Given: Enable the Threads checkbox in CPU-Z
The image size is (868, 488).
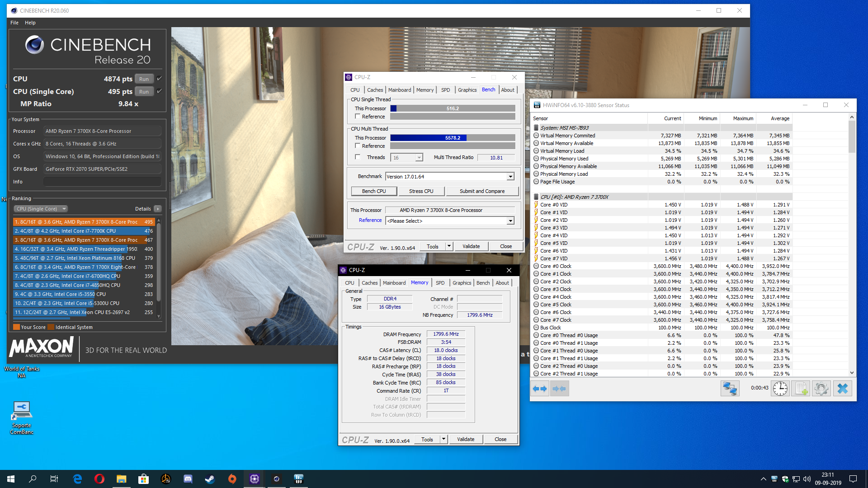Looking at the screenshot, I should pyautogui.click(x=358, y=157).
